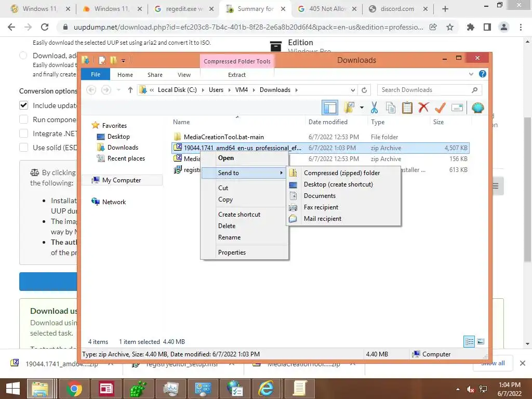Click Chrome icon on taskbar
The width and height of the screenshot is (532, 399).
[x=74, y=389]
